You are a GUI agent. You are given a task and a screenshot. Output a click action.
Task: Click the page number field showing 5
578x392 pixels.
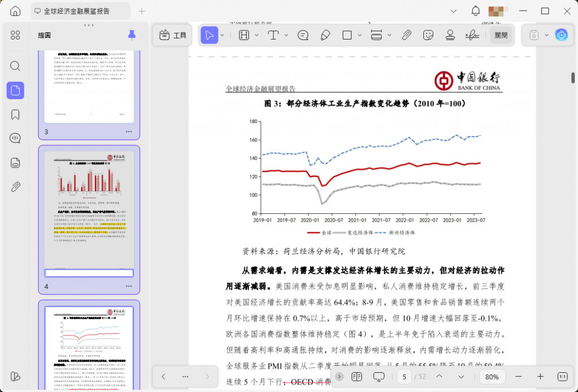404,377
